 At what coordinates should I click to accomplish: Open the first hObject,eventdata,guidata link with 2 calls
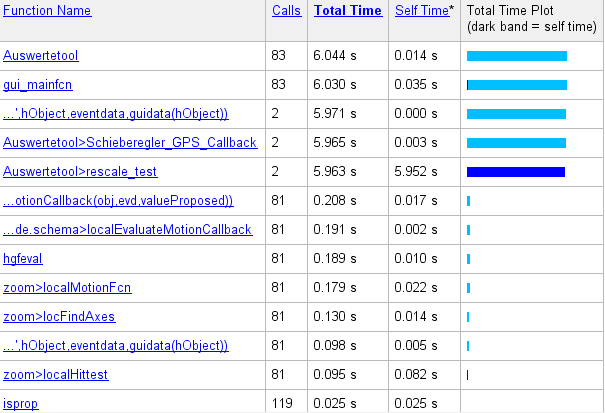point(115,114)
